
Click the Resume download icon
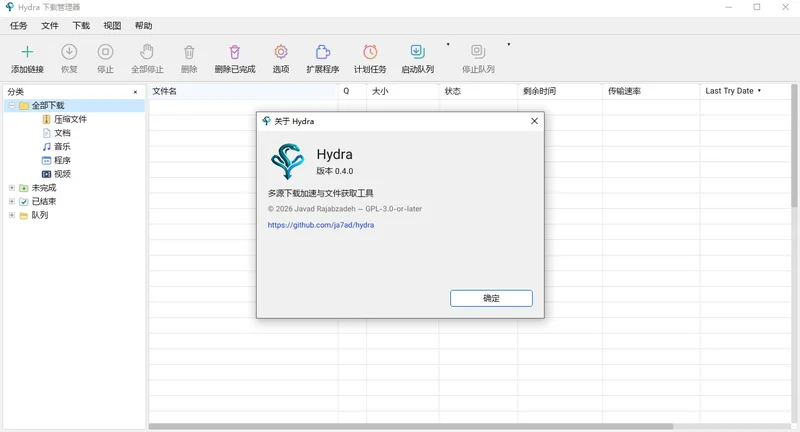[69, 52]
